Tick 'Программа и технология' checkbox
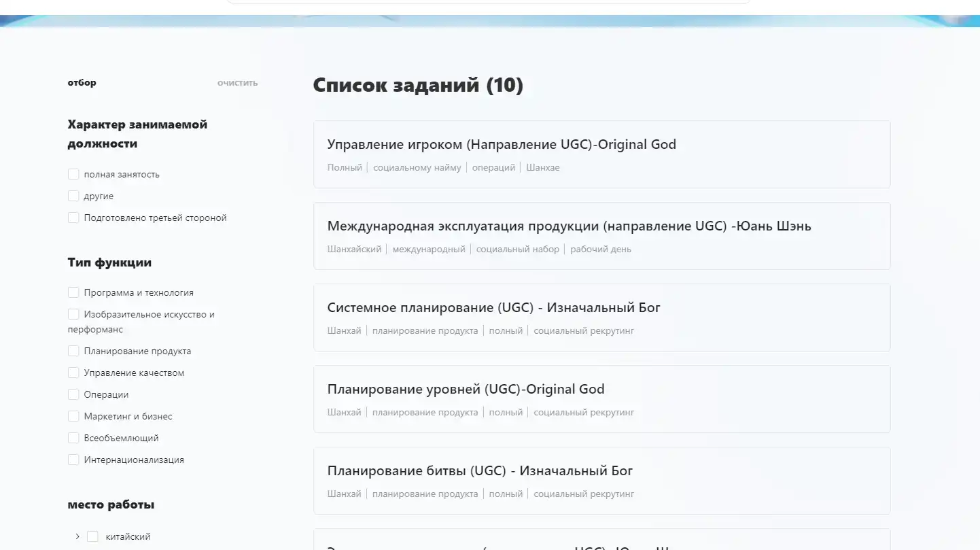Image resolution: width=980 pixels, height=550 pixels. (73, 293)
